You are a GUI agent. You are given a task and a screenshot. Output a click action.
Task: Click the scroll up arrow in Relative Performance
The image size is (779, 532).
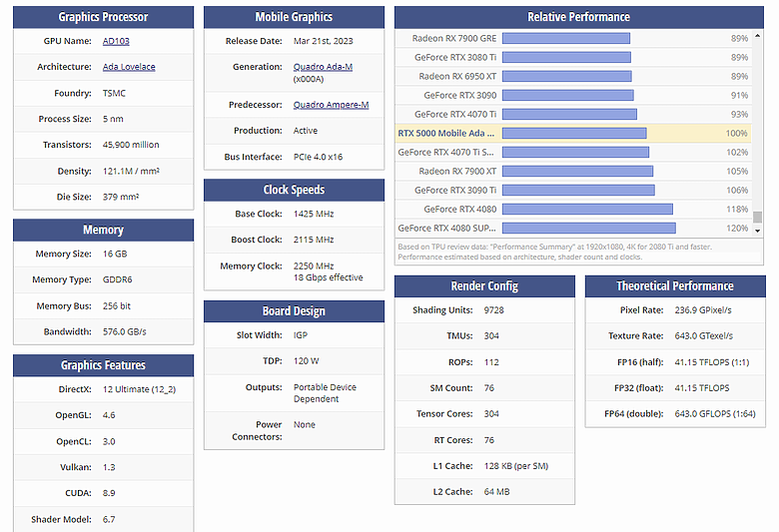757,36
